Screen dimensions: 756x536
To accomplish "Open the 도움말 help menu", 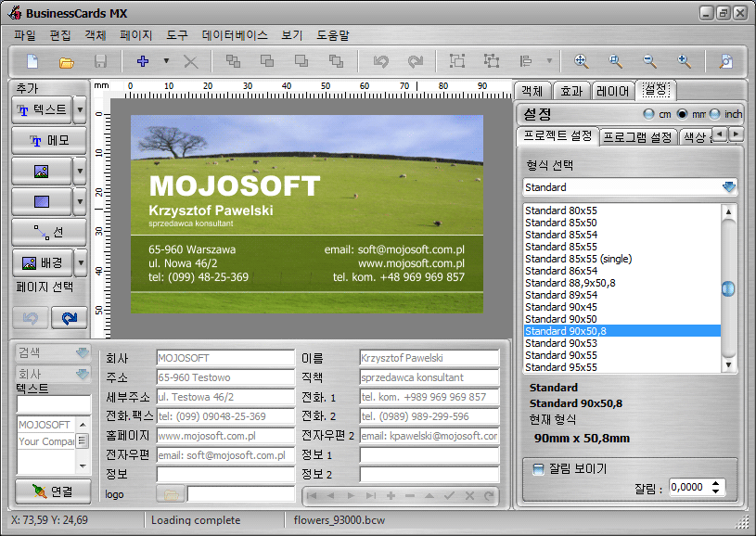I will [x=333, y=35].
